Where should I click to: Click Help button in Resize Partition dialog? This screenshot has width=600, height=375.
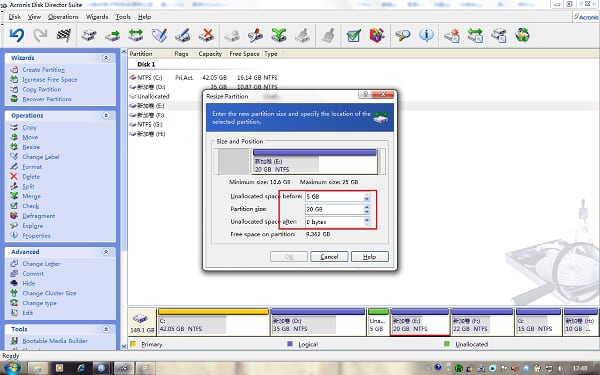[370, 256]
